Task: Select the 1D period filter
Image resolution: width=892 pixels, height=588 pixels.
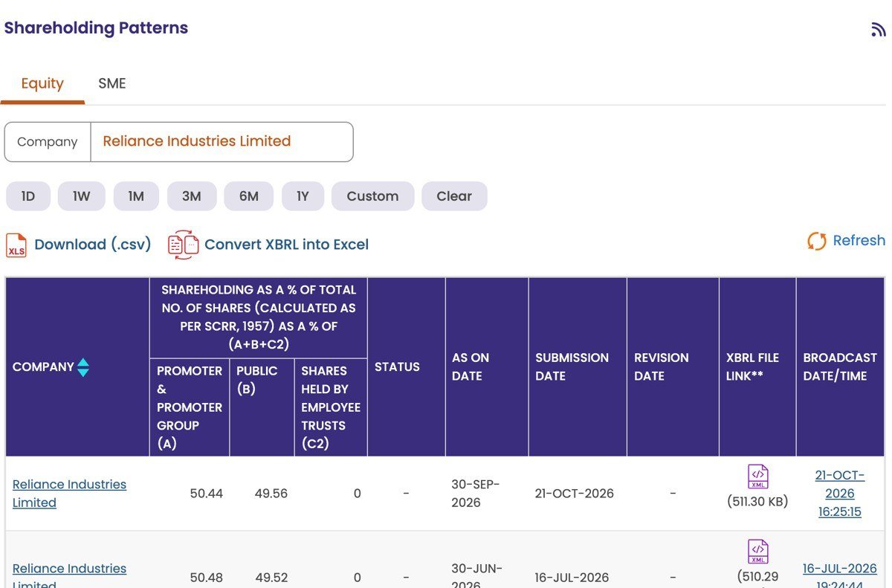Action: (28, 196)
